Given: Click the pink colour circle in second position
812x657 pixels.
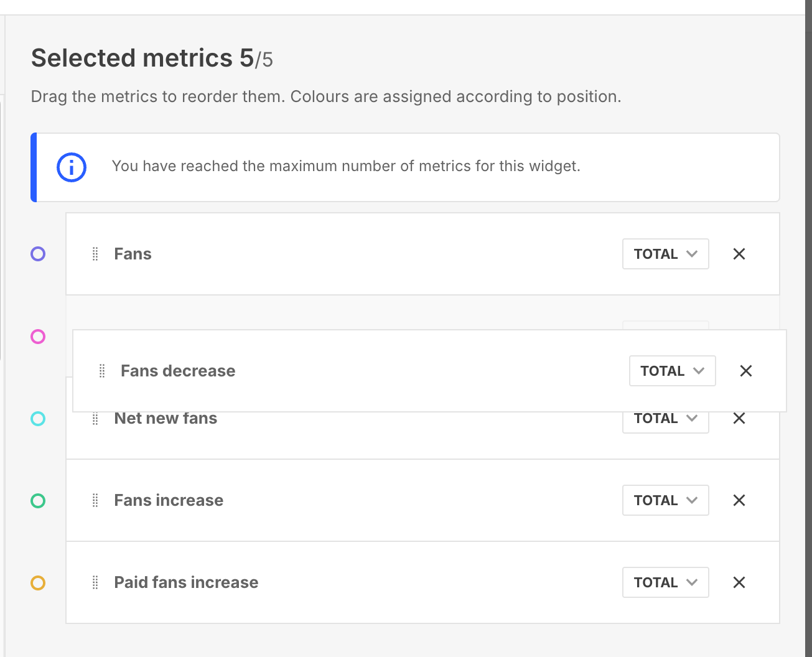Looking at the screenshot, I should pyautogui.click(x=38, y=337).
